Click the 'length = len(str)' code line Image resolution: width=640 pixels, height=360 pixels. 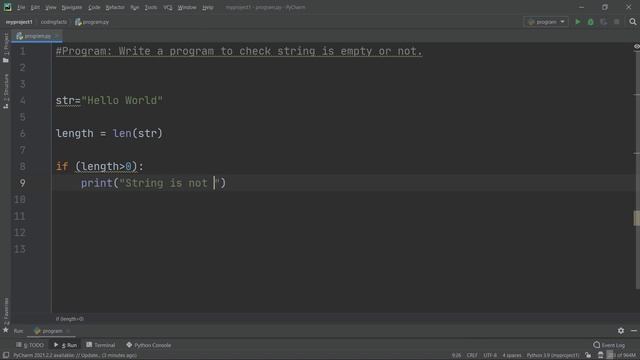coord(109,133)
